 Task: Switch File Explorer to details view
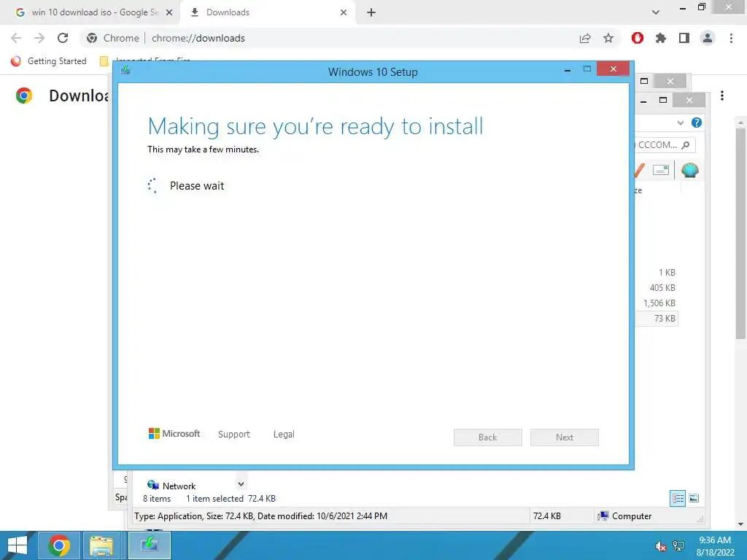point(678,499)
